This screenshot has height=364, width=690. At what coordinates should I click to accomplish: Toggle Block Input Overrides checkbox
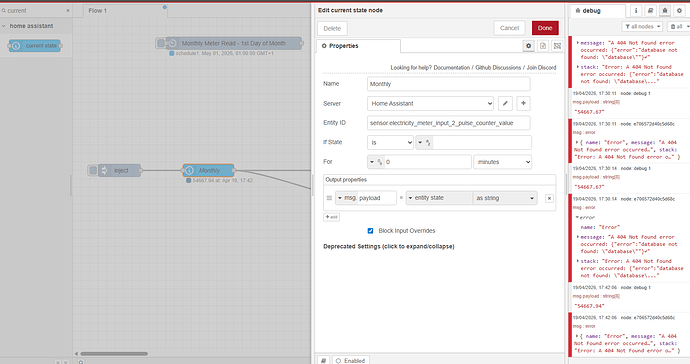371,231
